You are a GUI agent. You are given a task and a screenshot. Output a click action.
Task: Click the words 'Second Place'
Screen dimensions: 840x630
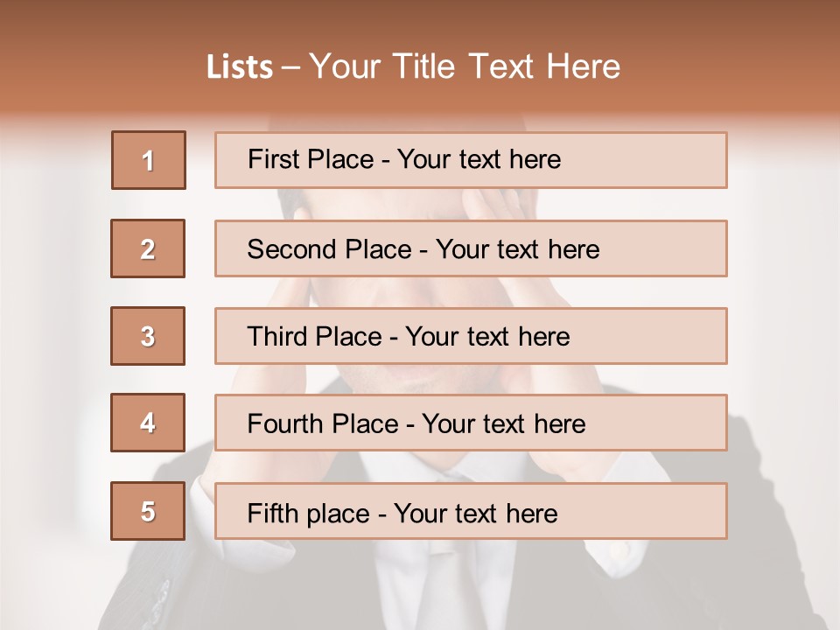coord(330,249)
